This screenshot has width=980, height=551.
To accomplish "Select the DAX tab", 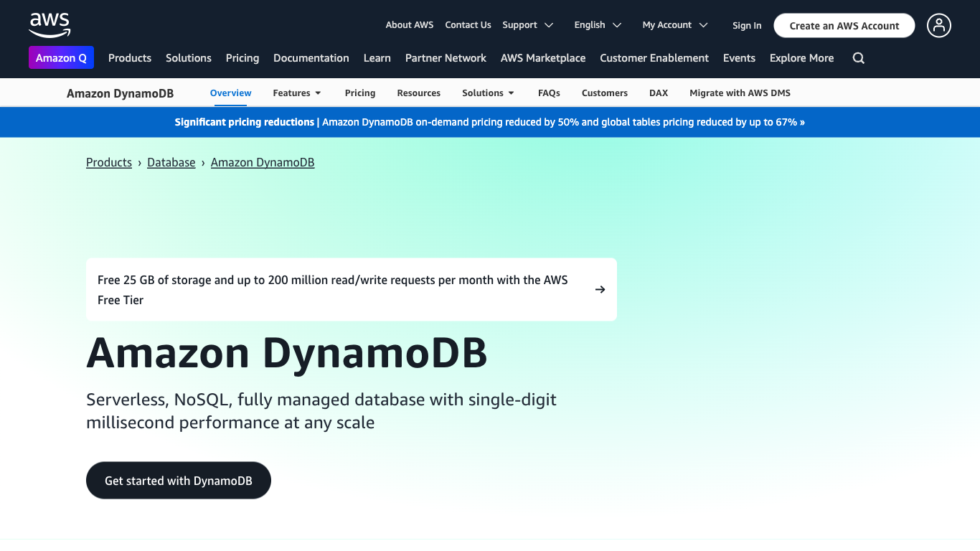I will 659,93.
